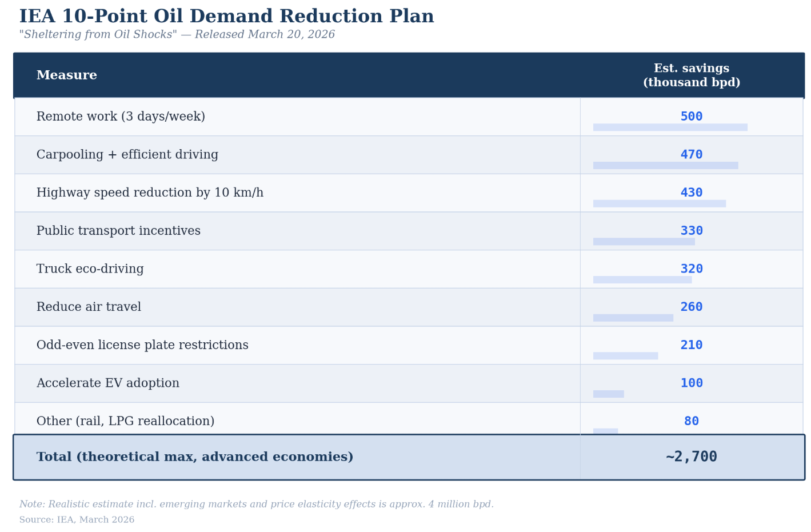Screen dimensions: 811x532
Task: Select the 'Truck eco-driving' row label
Action: (x=90, y=269)
